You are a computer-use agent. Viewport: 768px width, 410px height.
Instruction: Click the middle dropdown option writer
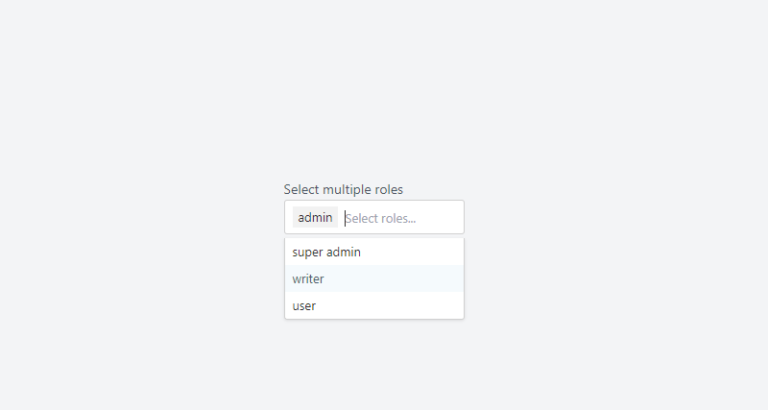pos(374,279)
